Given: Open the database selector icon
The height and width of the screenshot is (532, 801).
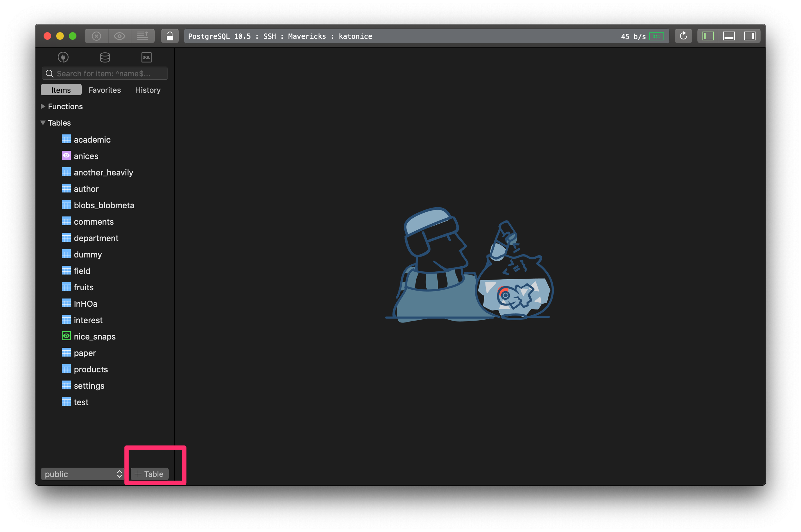Looking at the screenshot, I should pos(105,57).
